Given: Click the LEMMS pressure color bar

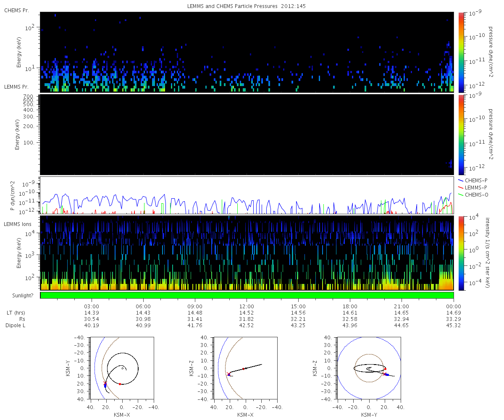Looking at the screenshot, I should coord(461,134).
